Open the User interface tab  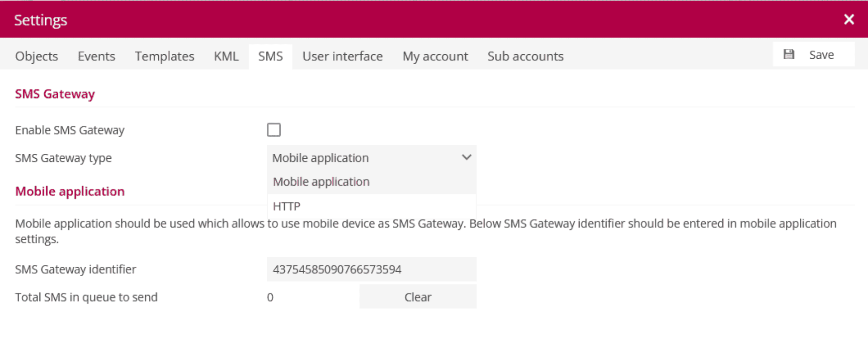click(x=342, y=56)
